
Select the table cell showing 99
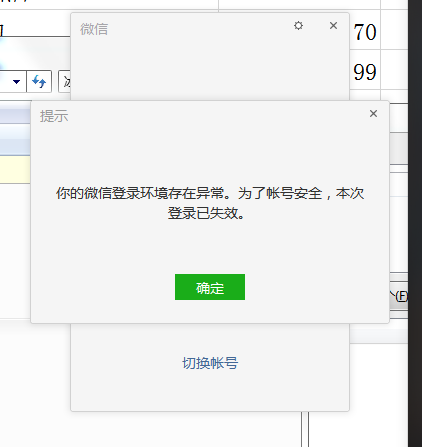pos(365,72)
